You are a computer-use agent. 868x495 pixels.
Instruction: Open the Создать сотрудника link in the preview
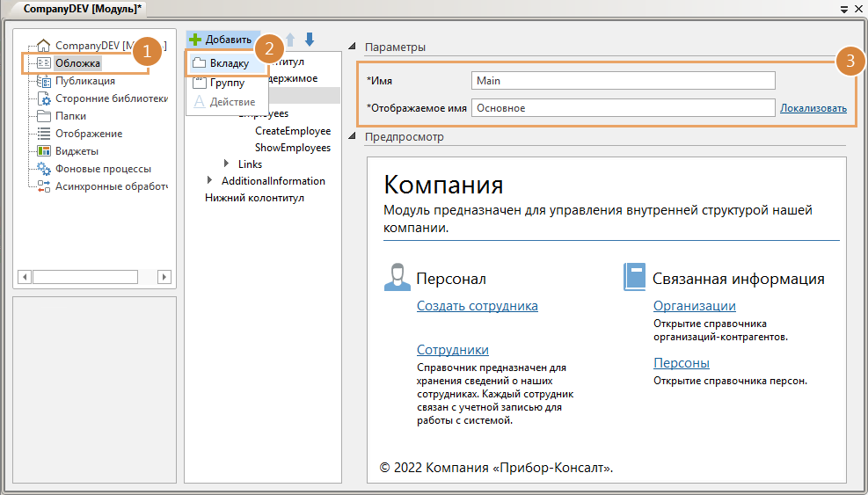pyautogui.click(x=477, y=306)
